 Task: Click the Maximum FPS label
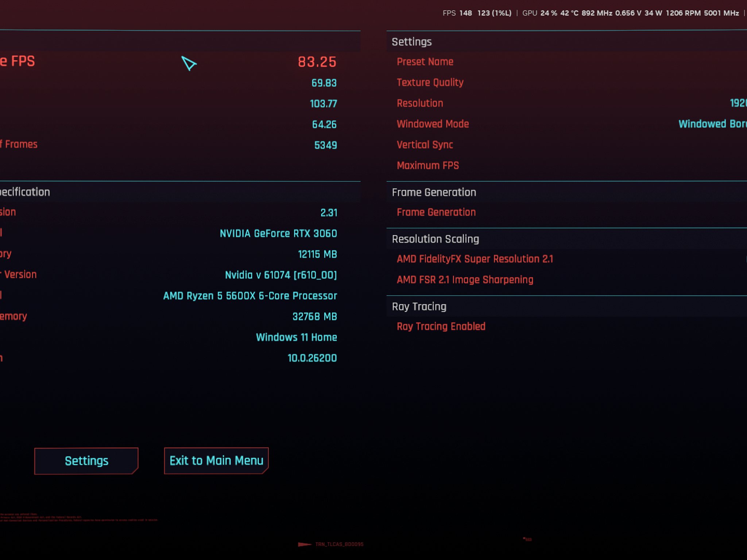pyautogui.click(x=428, y=166)
